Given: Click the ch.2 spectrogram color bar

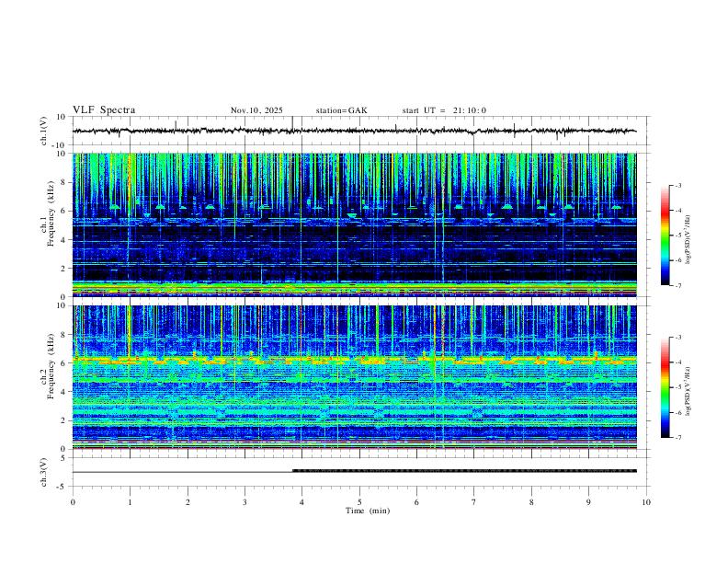Looking at the screenshot, I should tap(665, 387).
